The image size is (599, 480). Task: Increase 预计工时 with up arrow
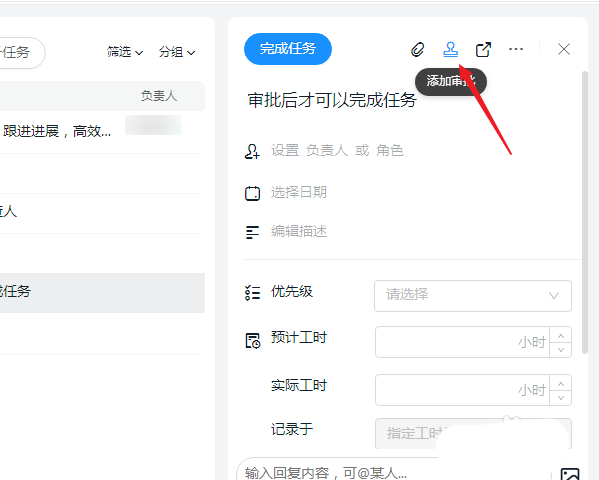tap(561, 336)
